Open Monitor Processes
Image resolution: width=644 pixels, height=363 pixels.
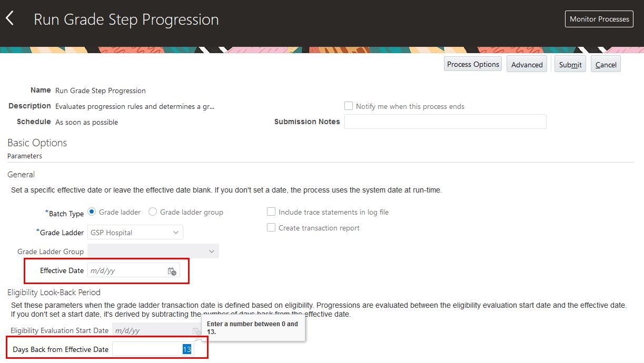pyautogui.click(x=599, y=19)
